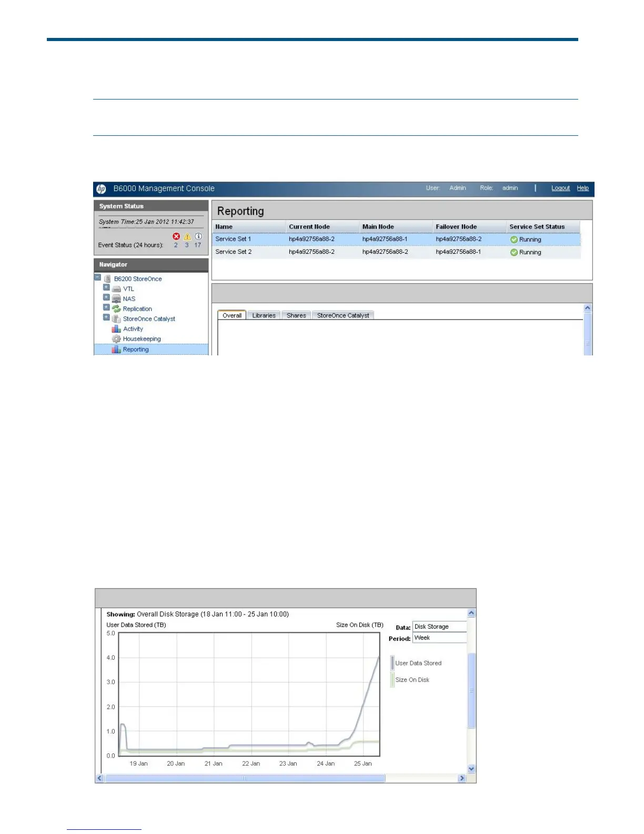Switch to the Libraries tab

click(264, 315)
